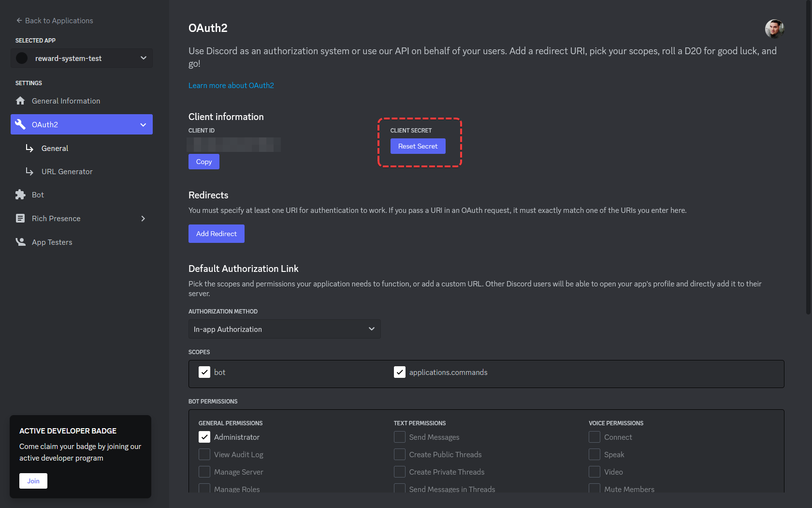Click the page vertical scrollbar
The height and width of the screenshot is (508, 812).
808,157
